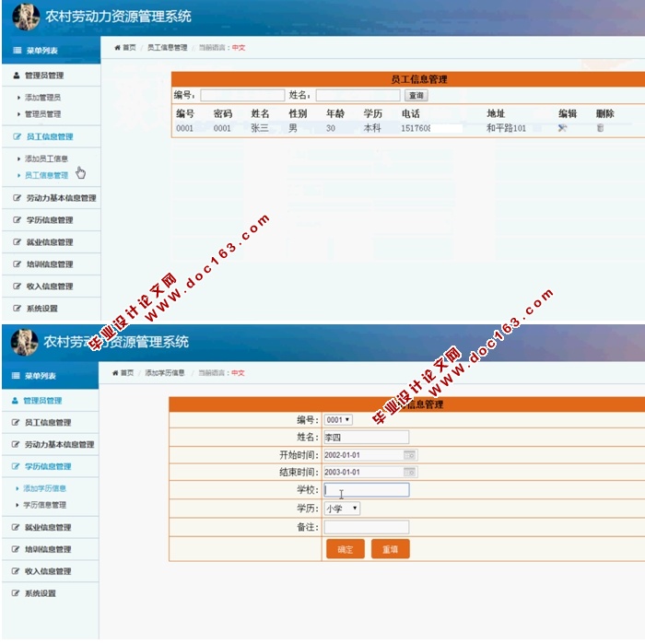Click edit wrench icon in 张三 row
This screenshot has height=644, width=645.
(x=562, y=128)
